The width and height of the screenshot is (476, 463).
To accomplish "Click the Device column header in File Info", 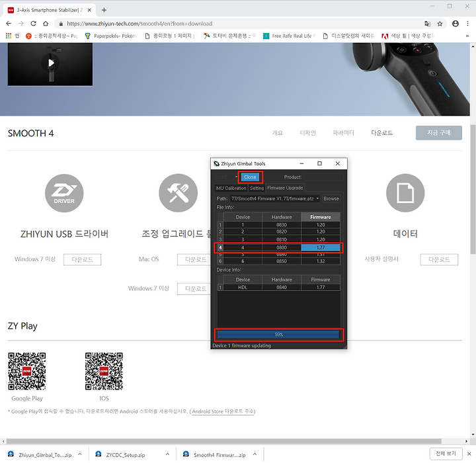I will (x=243, y=217).
